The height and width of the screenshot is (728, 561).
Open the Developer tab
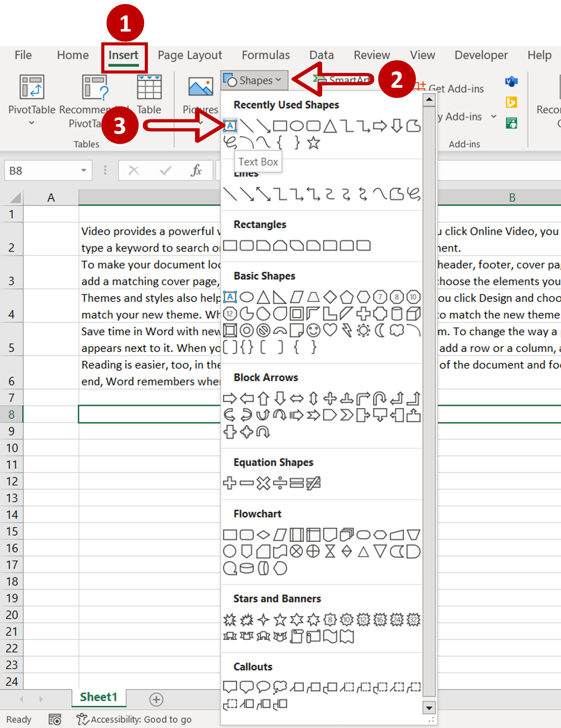tap(481, 55)
